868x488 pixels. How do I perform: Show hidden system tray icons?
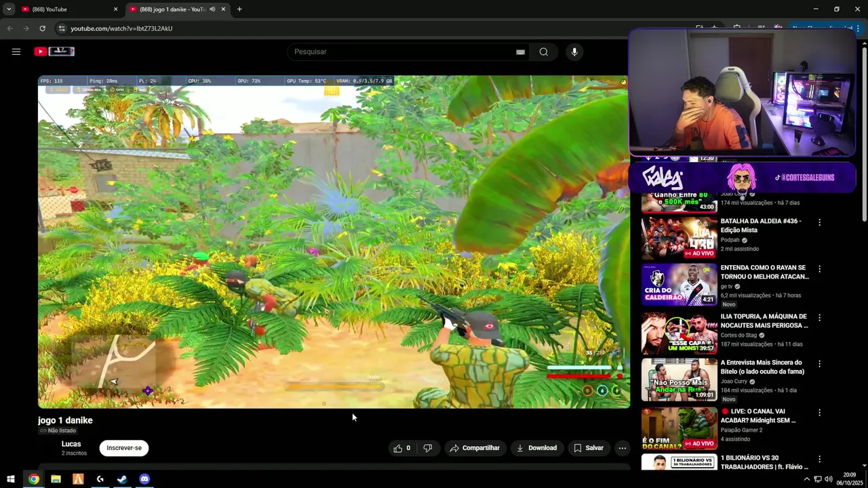tap(808, 479)
